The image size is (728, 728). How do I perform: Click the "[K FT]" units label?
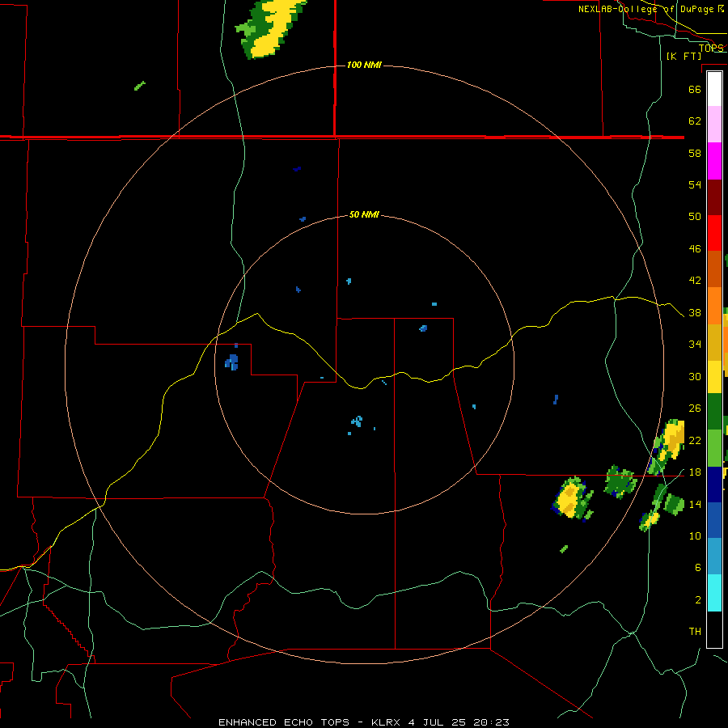(x=684, y=56)
